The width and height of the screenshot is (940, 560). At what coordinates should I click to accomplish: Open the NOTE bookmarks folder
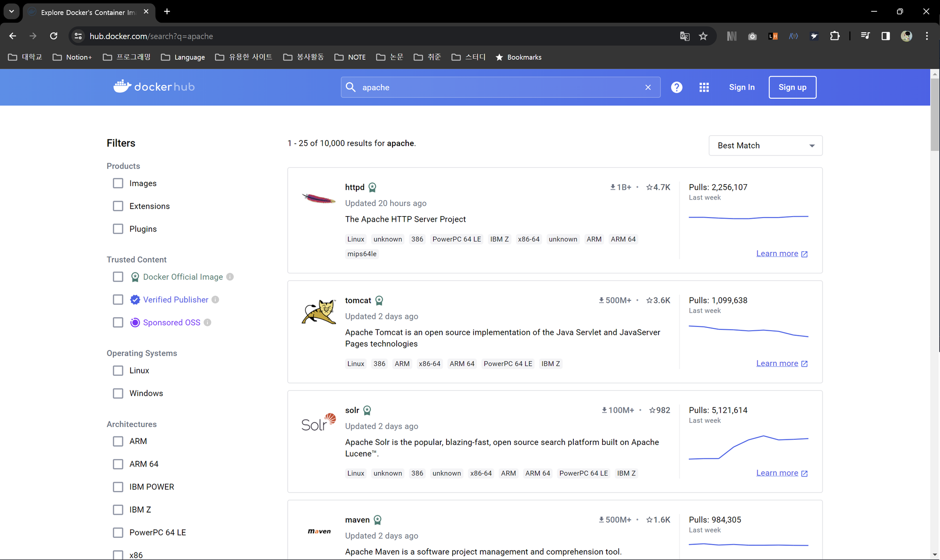[350, 57]
